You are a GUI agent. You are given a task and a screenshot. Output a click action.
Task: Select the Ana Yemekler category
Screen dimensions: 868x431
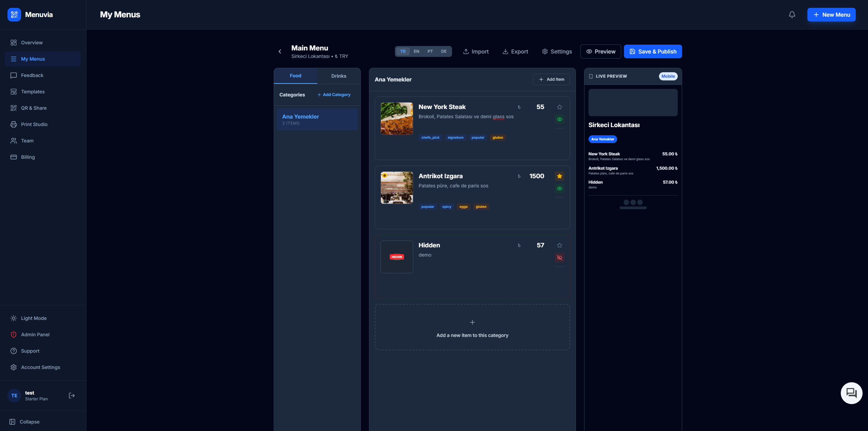click(317, 119)
